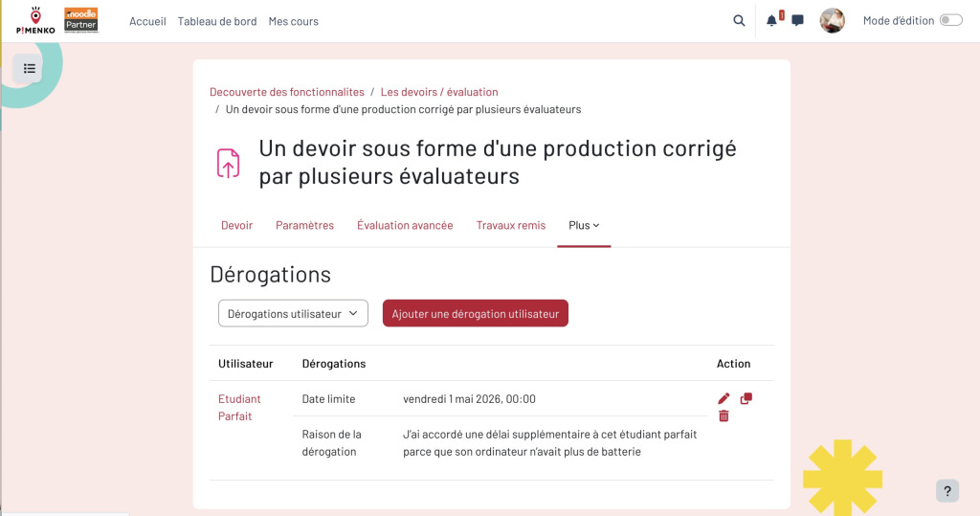This screenshot has width=980, height=516.
Task: Open the search magnifier icon
Action: point(739,21)
